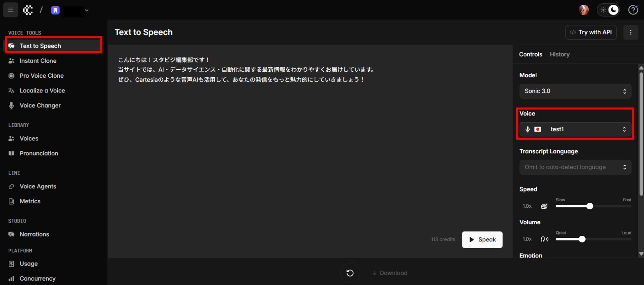Click the regenerate circular arrow icon
The width and height of the screenshot is (644, 285).
(350, 273)
